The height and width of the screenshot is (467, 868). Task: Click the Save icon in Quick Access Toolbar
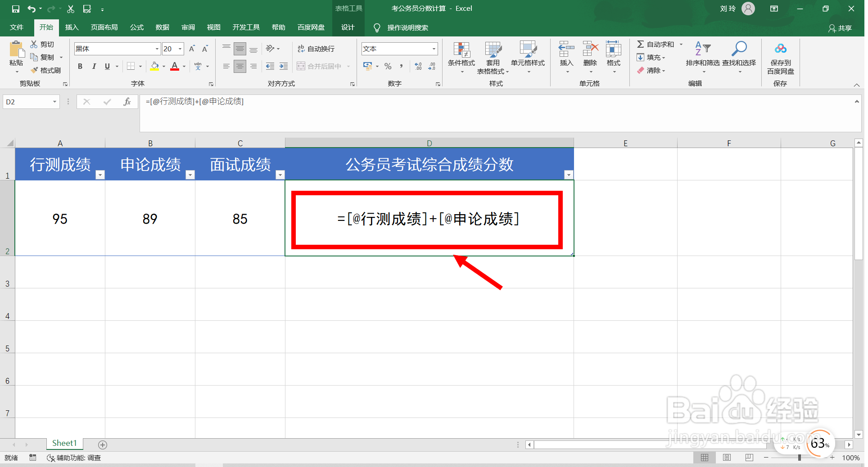click(15, 9)
